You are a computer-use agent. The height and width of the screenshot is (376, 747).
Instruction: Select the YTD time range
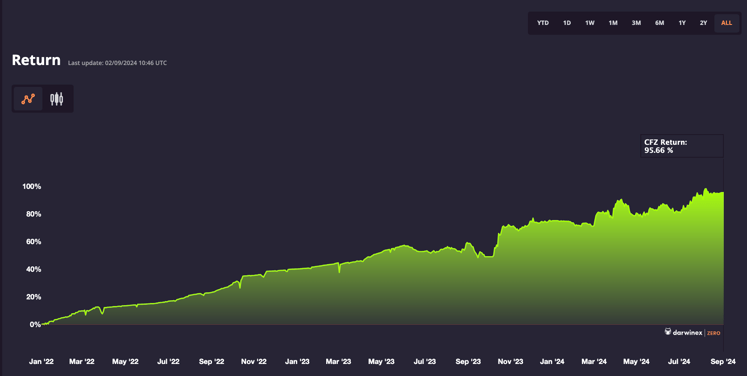point(543,23)
